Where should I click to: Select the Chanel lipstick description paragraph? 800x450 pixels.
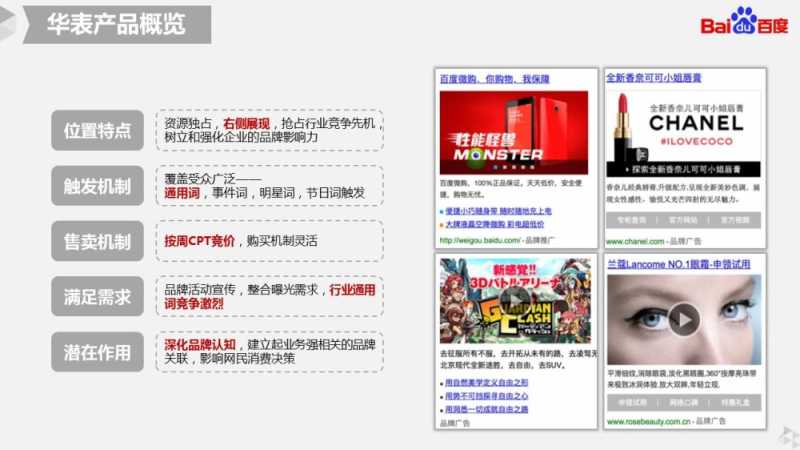pyautogui.click(x=683, y=193)
